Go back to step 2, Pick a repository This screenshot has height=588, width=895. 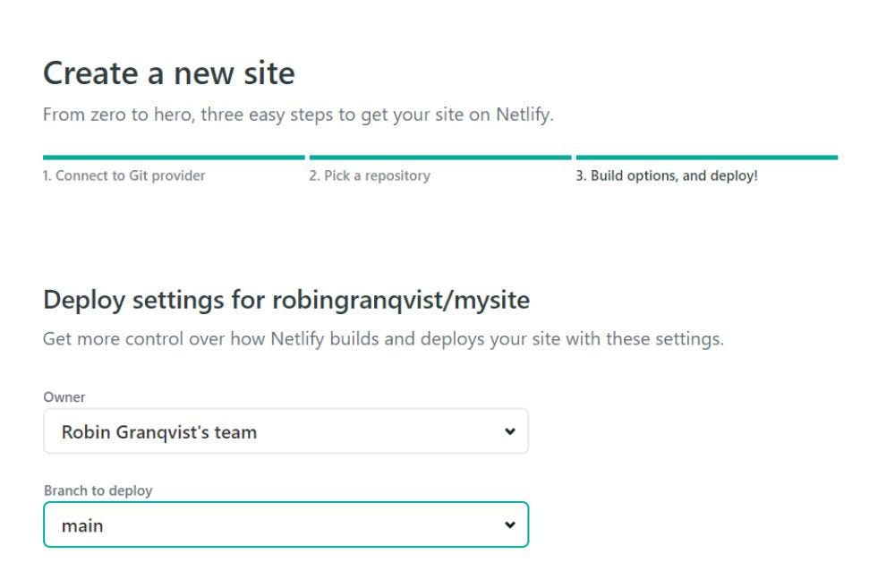tap(370, 175)
